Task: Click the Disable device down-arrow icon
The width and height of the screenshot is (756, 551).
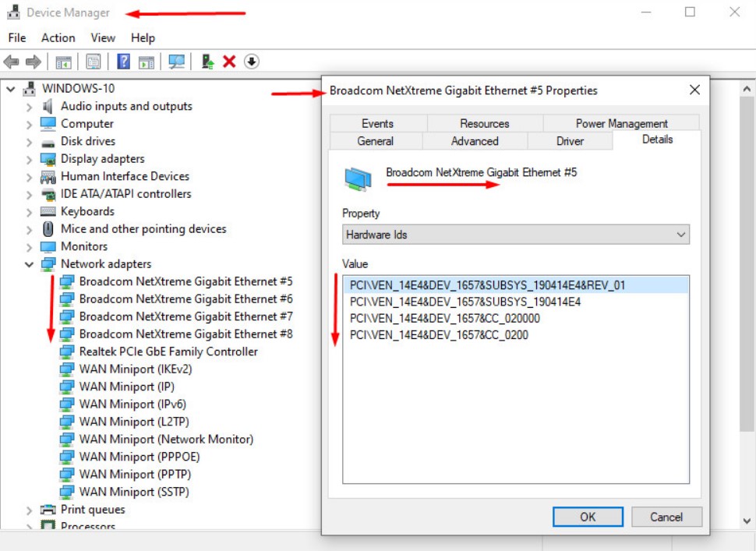Action: point(251,62)
